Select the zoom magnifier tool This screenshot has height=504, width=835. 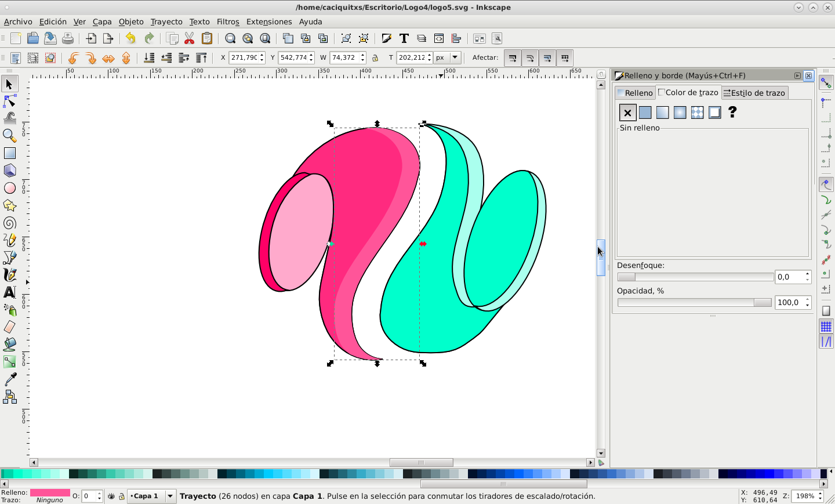click(10, 136)
